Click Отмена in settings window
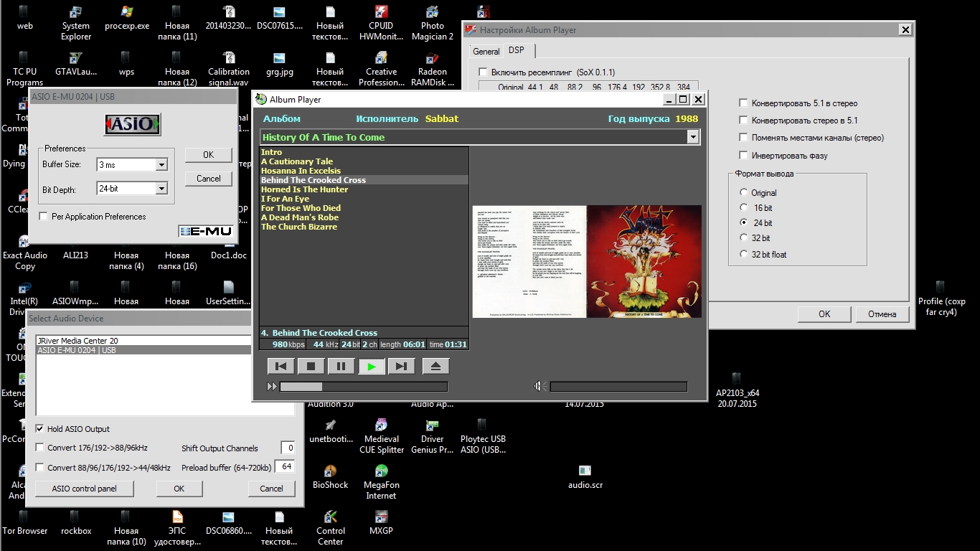The width and height of the screenshot is (980, 551). point(882,314)
